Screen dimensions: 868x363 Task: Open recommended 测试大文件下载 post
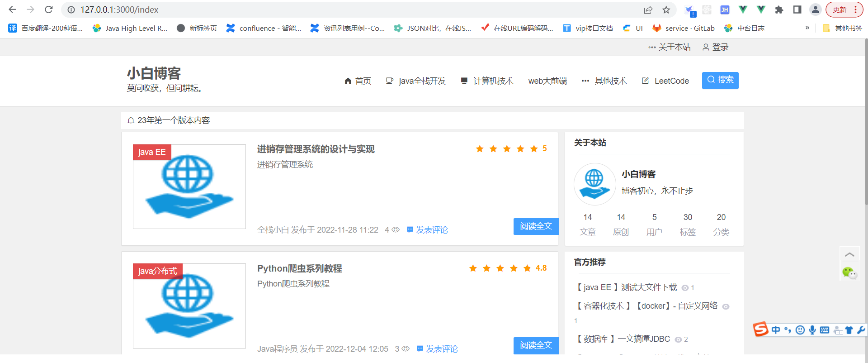626,287
